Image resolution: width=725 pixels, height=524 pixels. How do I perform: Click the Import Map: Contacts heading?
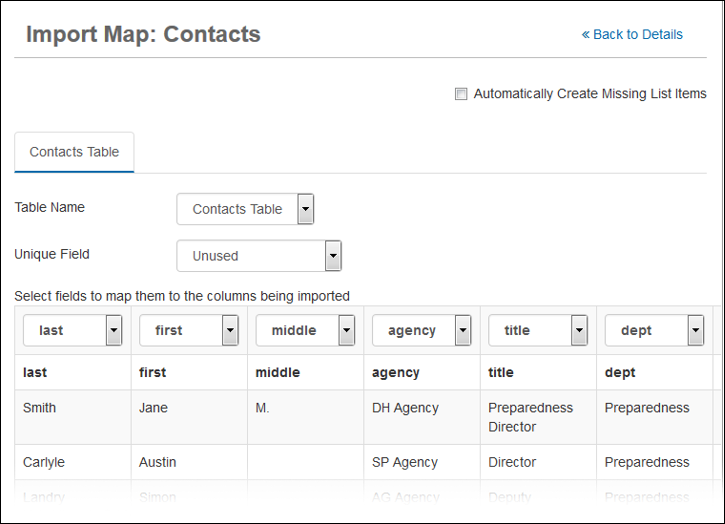pyautogui.click(x=143, y=34)
